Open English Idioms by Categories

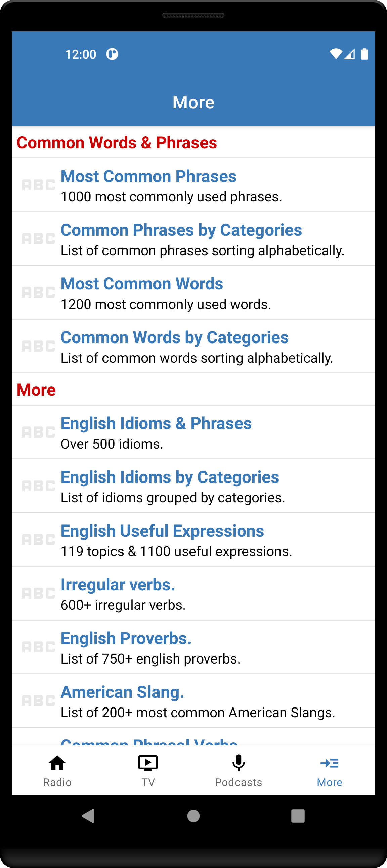(170, 477)
